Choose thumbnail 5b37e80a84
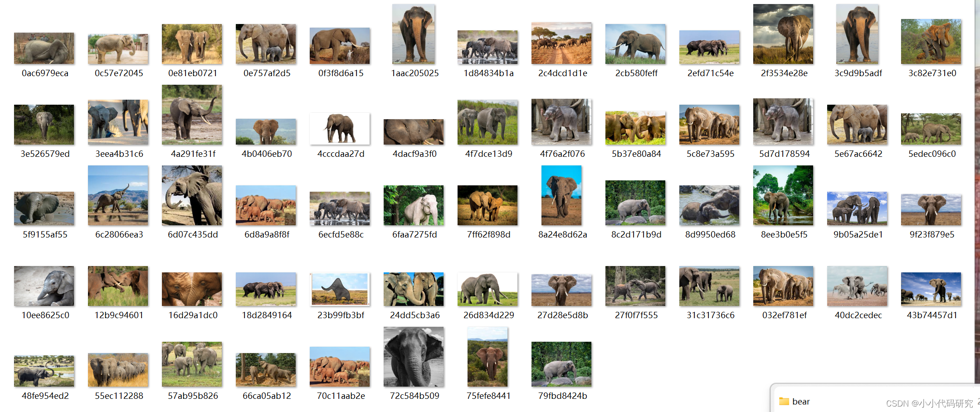 pos(635,128)
